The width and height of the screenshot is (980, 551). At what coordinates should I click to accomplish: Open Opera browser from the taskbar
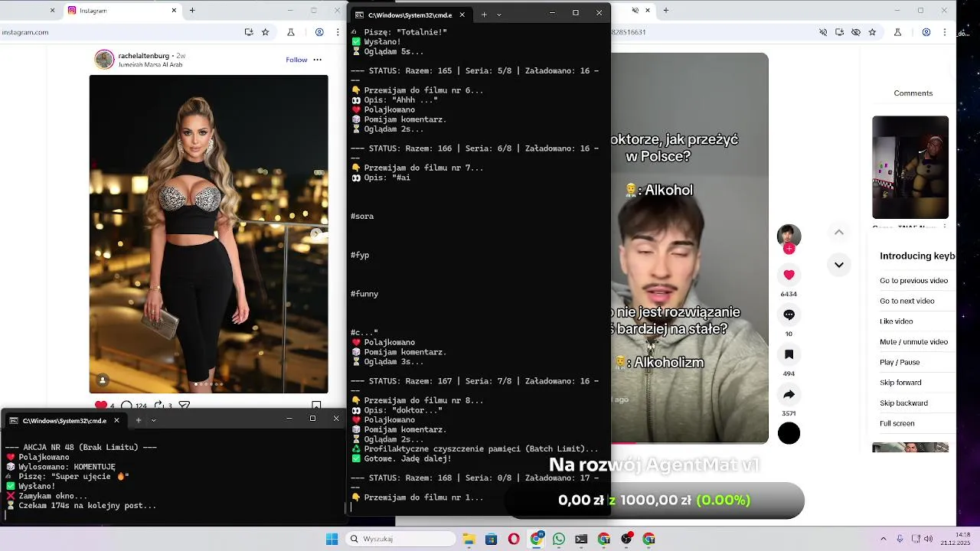point(514,539)
